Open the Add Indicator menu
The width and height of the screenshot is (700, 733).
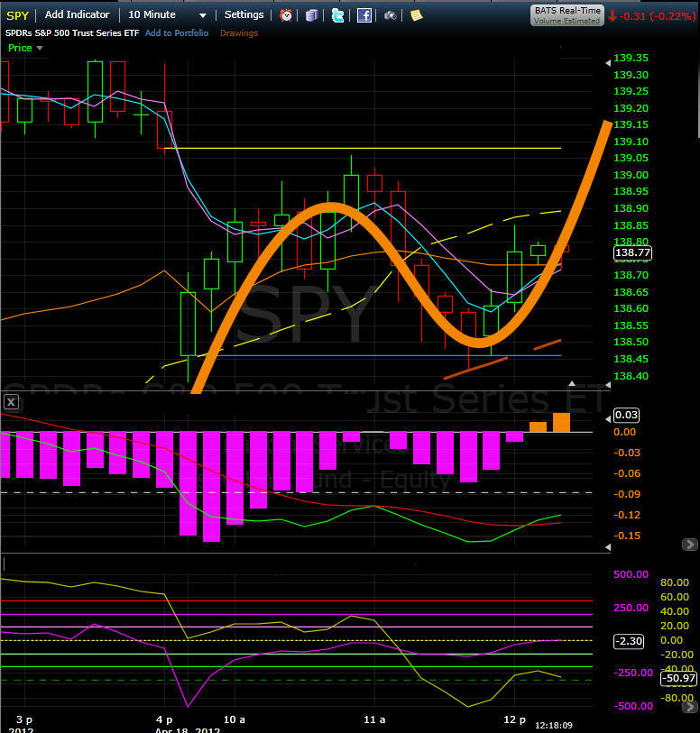pyautogui.click(x=78, y=15)
